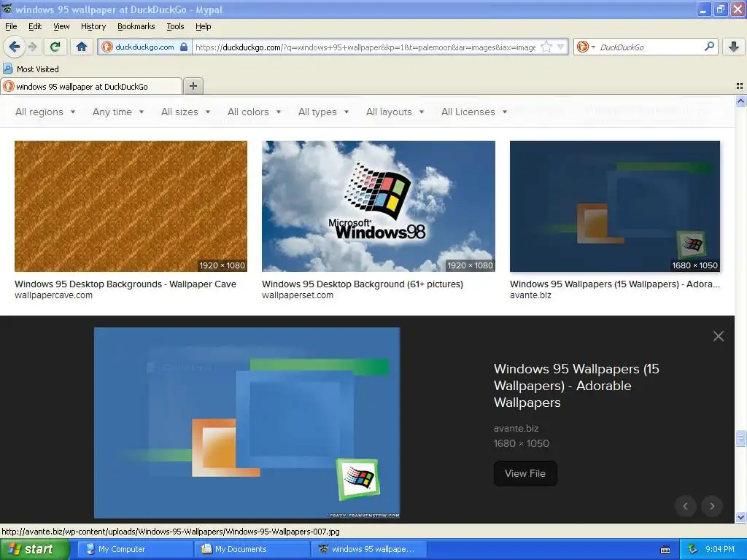Expand the All sizes filter
747x560 pixels.
tap(186, 112)
